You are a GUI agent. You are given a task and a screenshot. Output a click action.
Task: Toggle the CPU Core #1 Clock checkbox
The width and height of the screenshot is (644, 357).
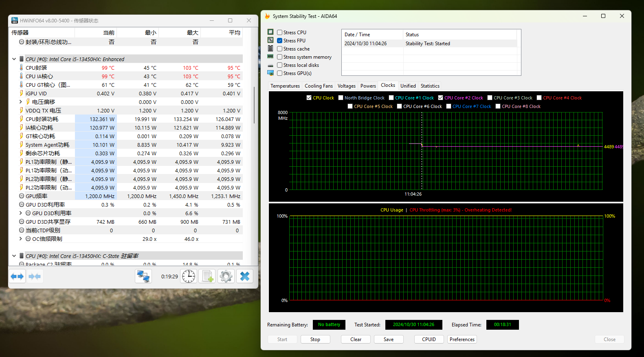391,98
